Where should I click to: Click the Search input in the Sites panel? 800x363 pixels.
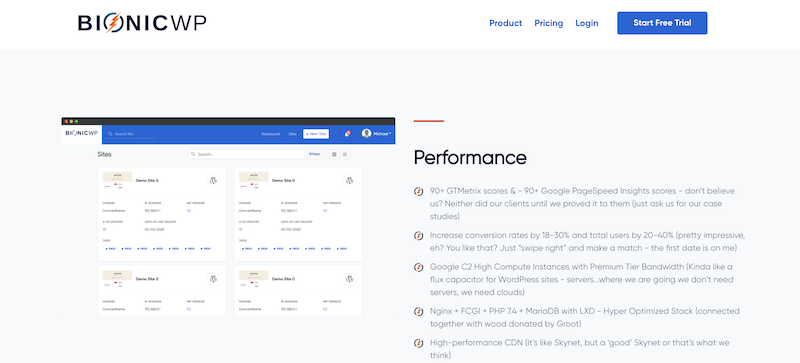tap(246, 154)
